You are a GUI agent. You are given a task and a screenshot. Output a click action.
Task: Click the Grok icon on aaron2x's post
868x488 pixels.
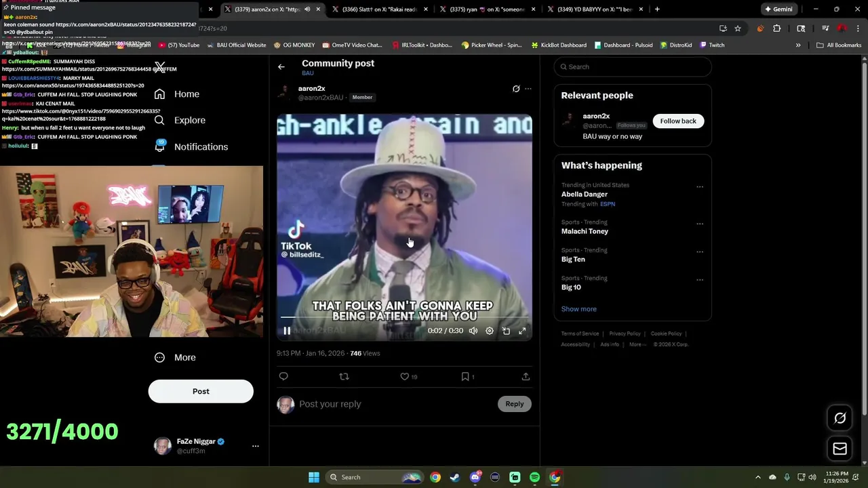pos(516,89)
